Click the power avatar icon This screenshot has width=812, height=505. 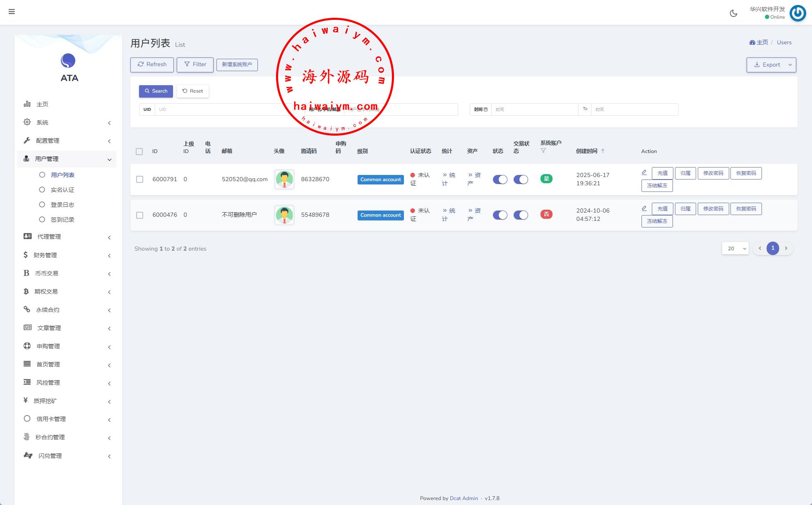798,13
